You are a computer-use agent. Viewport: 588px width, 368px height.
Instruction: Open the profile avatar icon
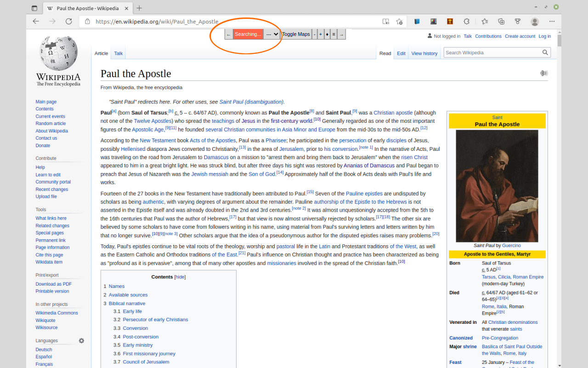tap(535, 22)
